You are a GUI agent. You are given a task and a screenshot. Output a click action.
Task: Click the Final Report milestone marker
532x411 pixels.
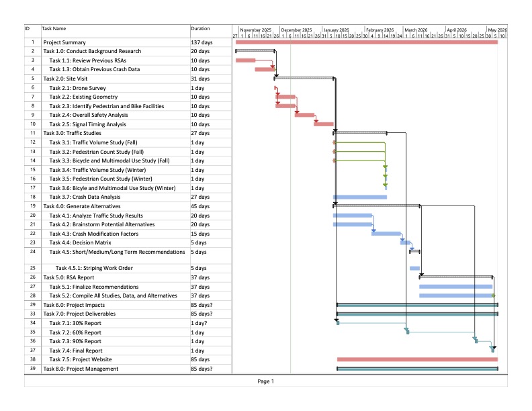coord(492,350)
